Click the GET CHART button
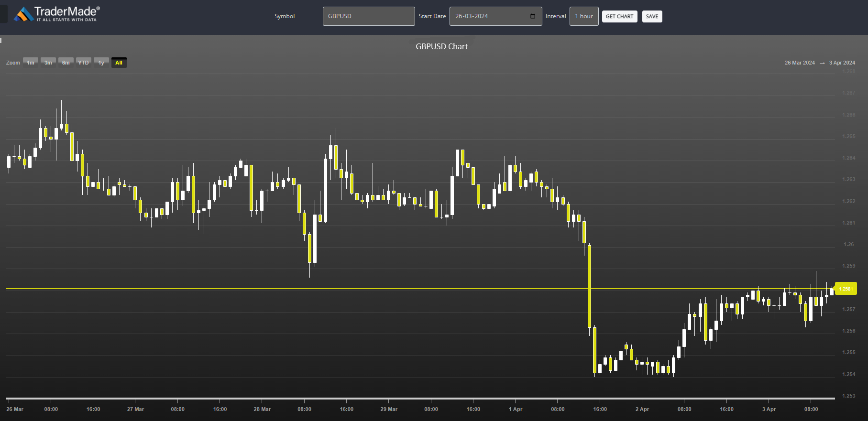This screenshot has width=868, height=421. tap(619, 16)
